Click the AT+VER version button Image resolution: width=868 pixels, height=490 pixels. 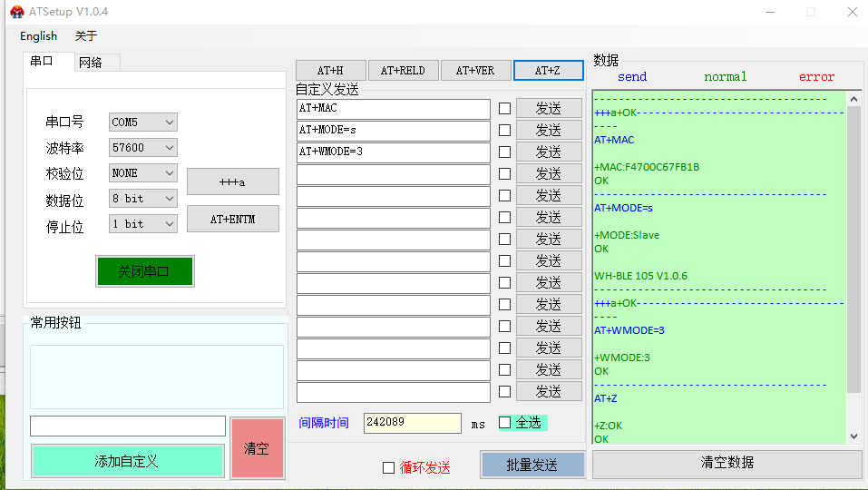(x=475, y=71)
